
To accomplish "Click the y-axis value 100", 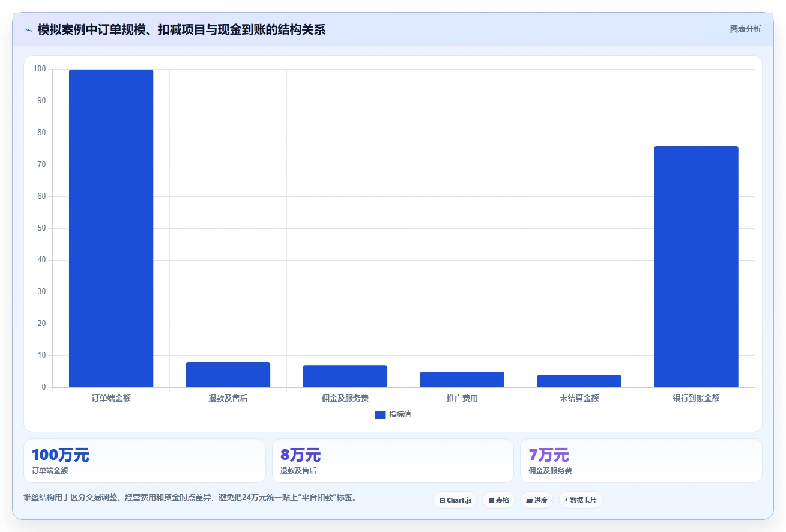I will 40,69.
